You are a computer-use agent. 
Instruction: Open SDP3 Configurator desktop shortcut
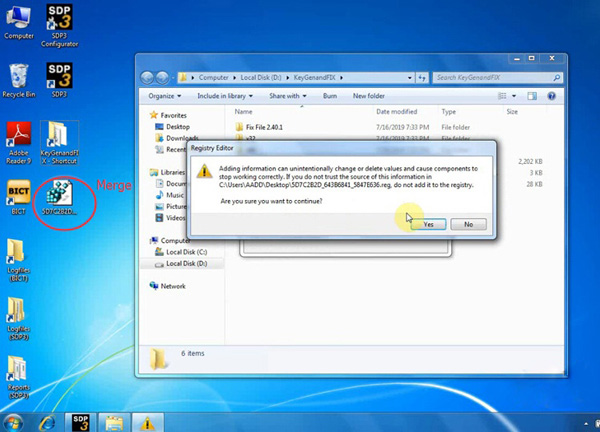point(59,26)
